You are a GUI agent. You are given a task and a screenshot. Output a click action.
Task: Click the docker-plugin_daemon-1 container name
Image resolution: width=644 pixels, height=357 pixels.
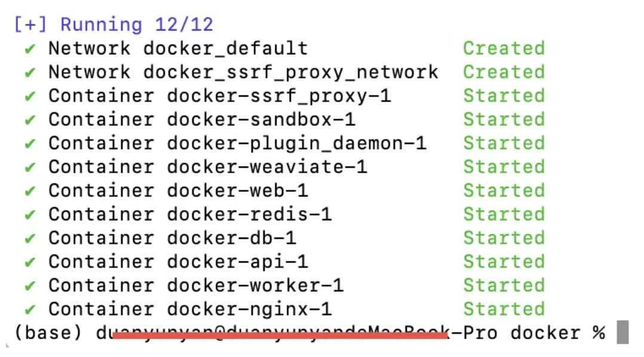pyautogui.click(x=296, y=143)
